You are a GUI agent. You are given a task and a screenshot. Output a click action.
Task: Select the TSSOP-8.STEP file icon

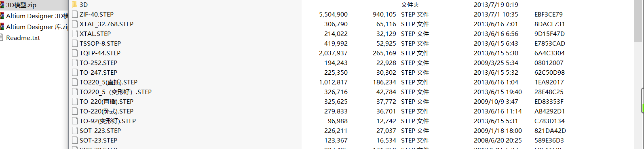(74, 43)
